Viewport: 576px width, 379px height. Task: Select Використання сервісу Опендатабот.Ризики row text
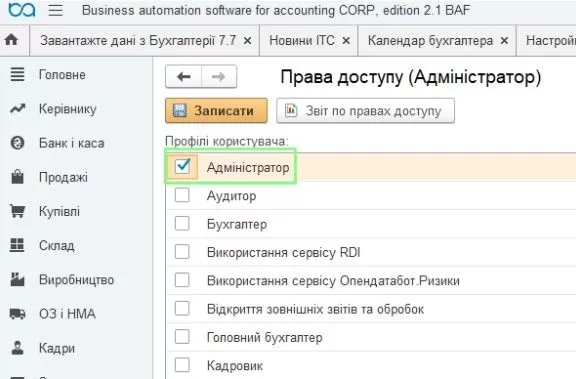tap(333, 281)
